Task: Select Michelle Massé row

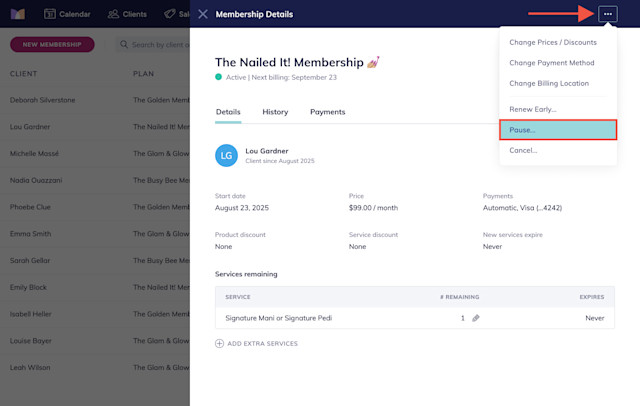Action: (95, 153)
